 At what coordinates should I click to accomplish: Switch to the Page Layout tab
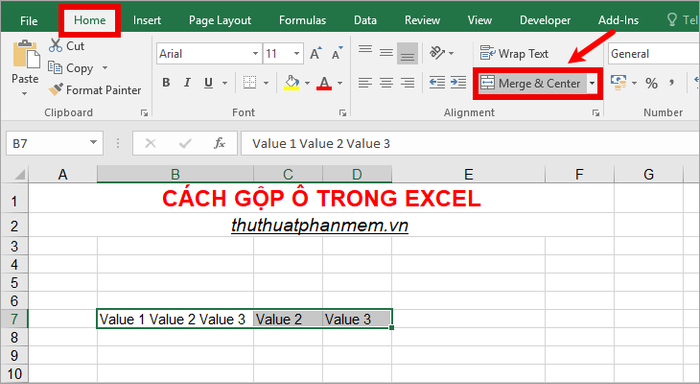point(220,20)
